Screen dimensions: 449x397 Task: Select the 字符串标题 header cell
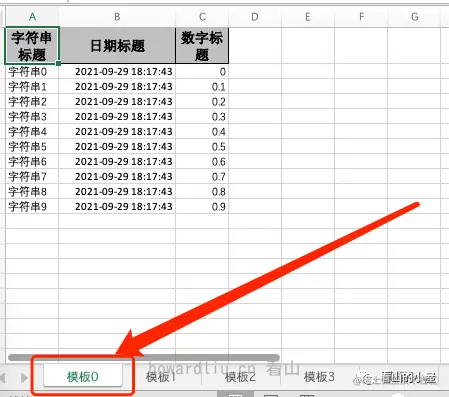click(x=32, y=46)
